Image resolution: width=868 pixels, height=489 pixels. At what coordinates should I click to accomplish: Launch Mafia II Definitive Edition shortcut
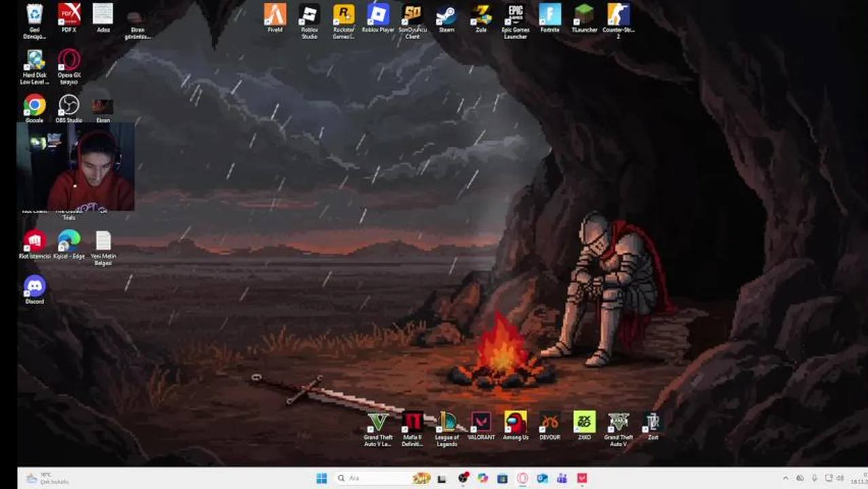pos(412,429)
